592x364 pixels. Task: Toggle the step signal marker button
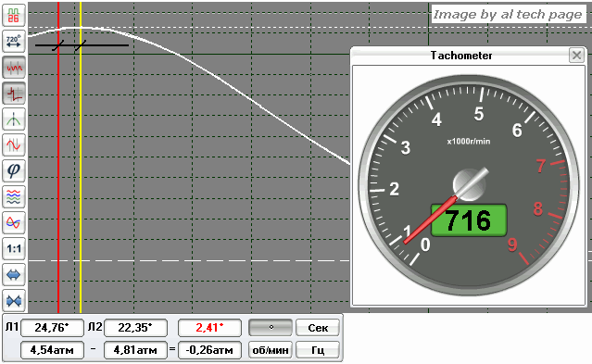[x=14, y=94]
